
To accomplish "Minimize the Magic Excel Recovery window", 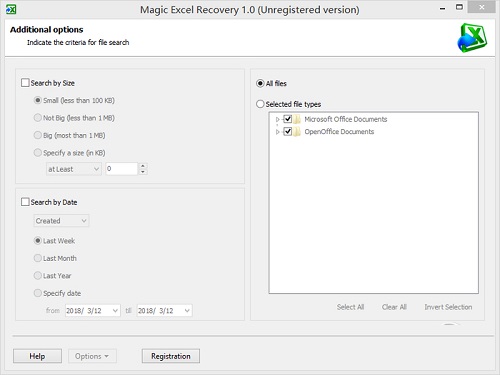I will coord(442,9).
